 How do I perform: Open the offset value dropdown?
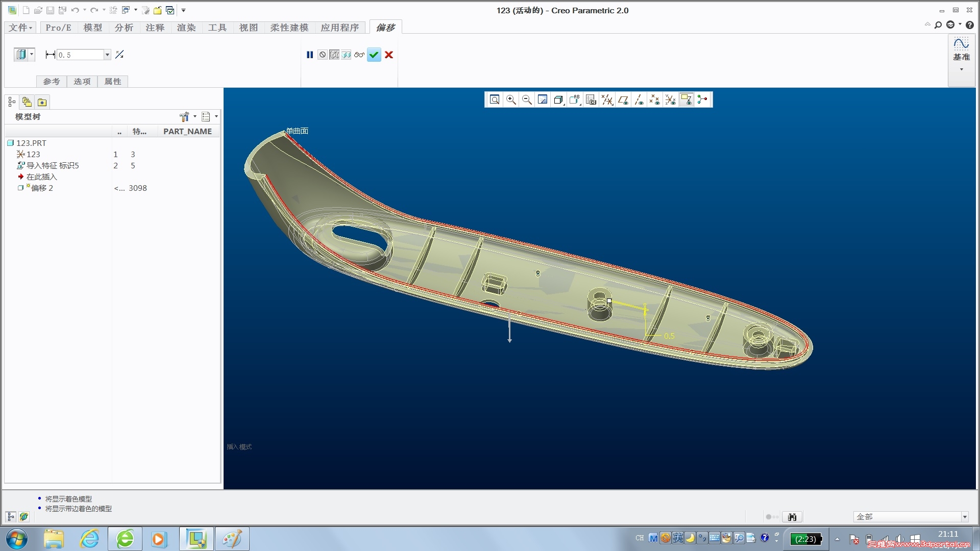(107, 55)
